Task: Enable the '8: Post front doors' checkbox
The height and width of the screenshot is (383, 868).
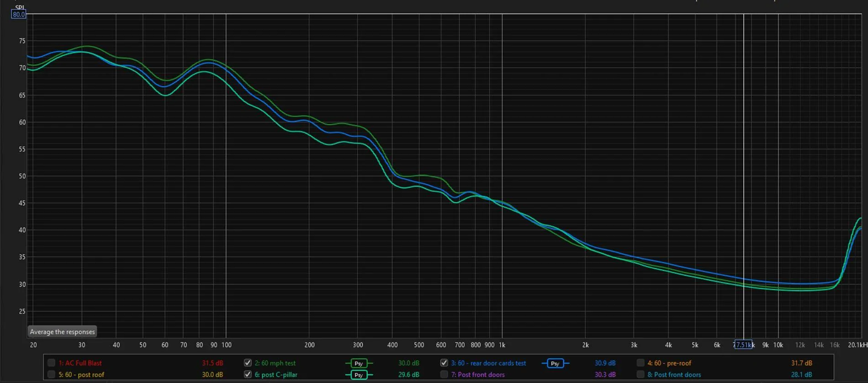Action: click(x=640, y=374)
